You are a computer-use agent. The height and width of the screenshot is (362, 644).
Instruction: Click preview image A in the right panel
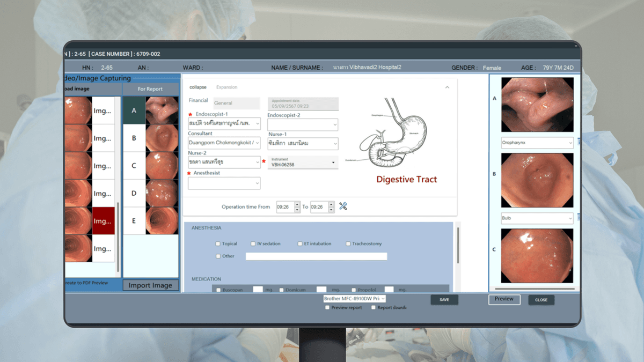tap(537, 105)
